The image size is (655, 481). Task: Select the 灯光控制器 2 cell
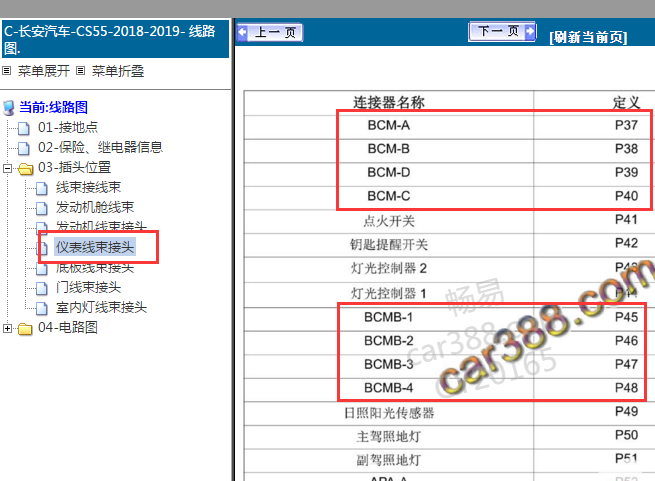click(x=389, y=268)
